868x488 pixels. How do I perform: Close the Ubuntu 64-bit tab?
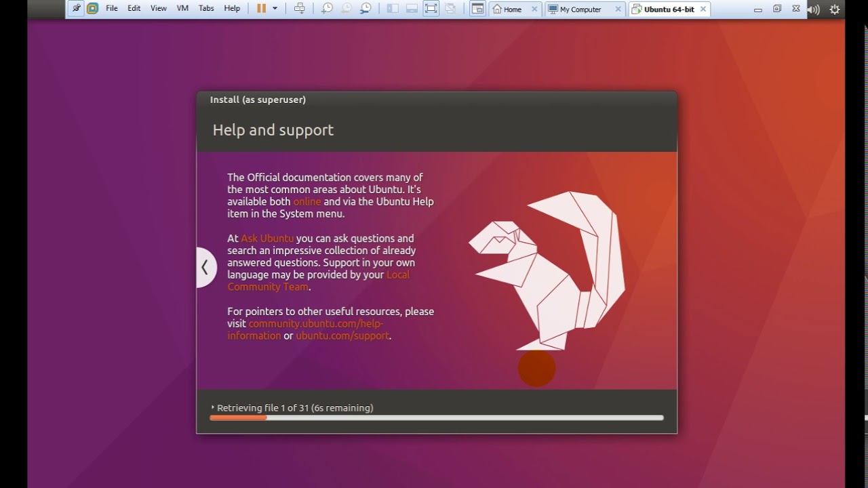coord(703,9)
